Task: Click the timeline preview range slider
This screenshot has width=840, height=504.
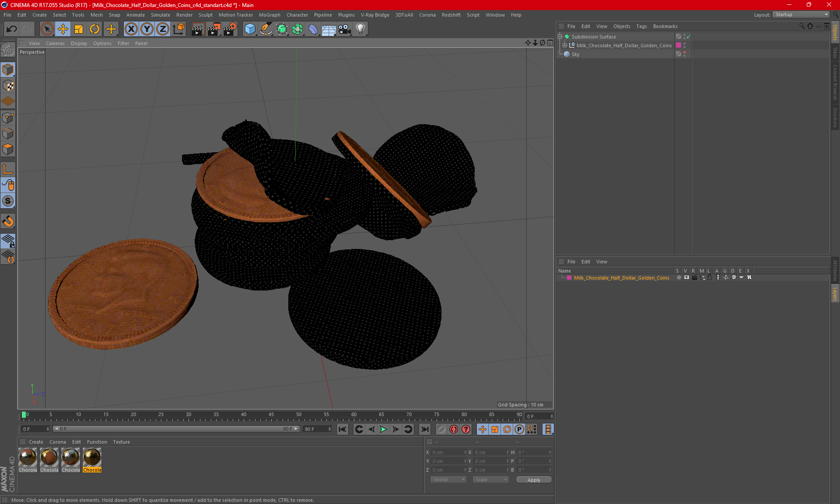Action: click(x=176, y=429)
